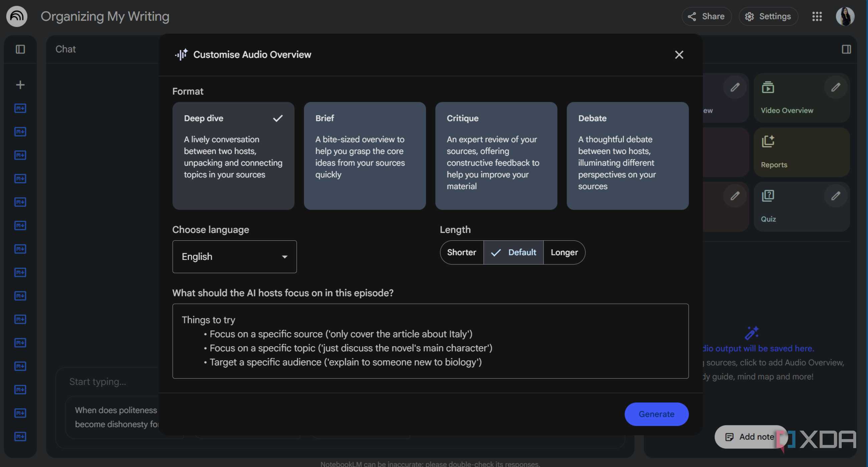
Task: Select the Longer length option
Action: pos(564,252)
